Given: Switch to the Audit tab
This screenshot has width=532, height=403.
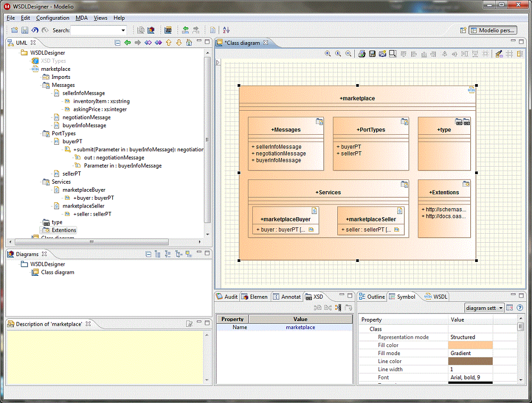Looking at the screenshot, I should click(227, 297).
